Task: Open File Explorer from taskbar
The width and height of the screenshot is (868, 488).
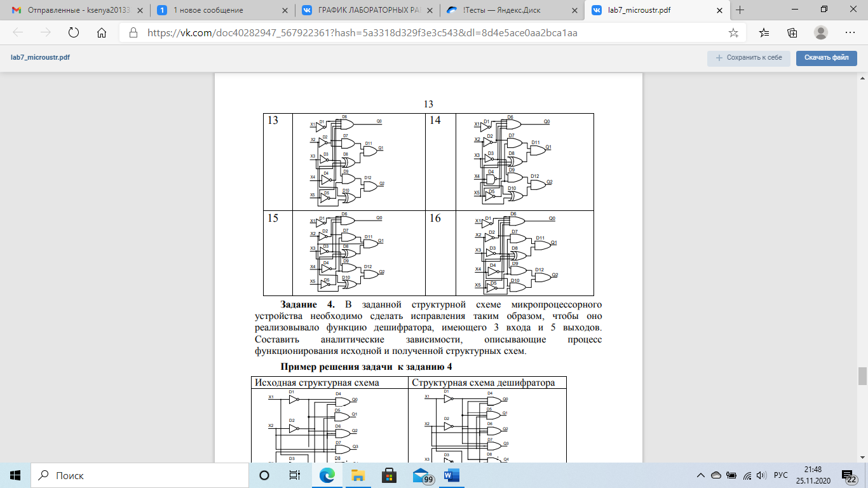Action: (x=358, y=475)
